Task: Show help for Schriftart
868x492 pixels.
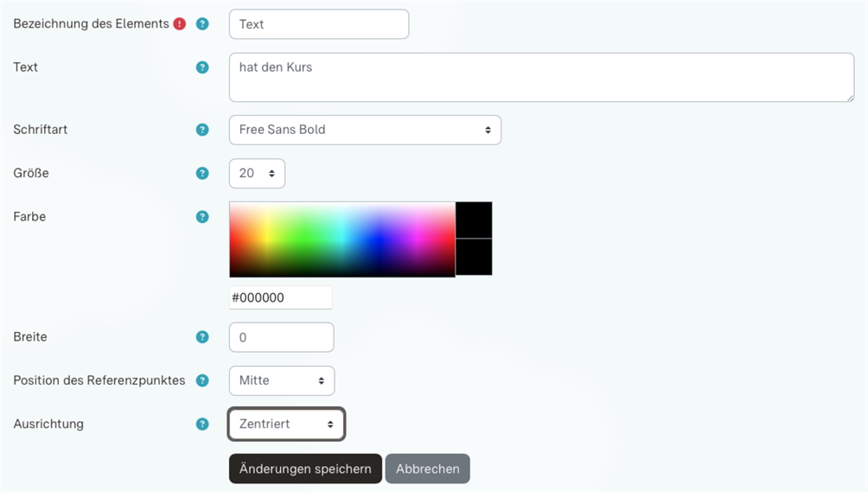Action: click(x=202, y=130)
